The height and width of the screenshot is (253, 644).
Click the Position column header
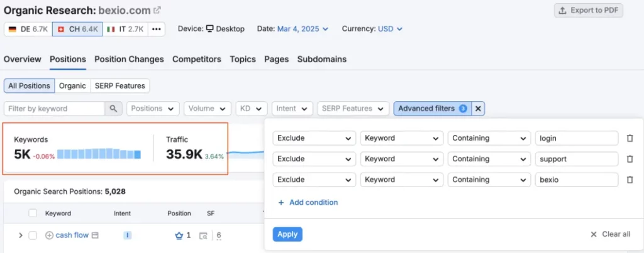tap(179, 213)
